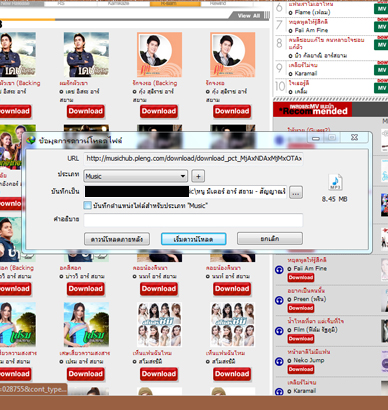The width and height of the screenshot is (388, 410).
Task: Tick the remember path for "Music" checkbox
Action: coord(87,205)
